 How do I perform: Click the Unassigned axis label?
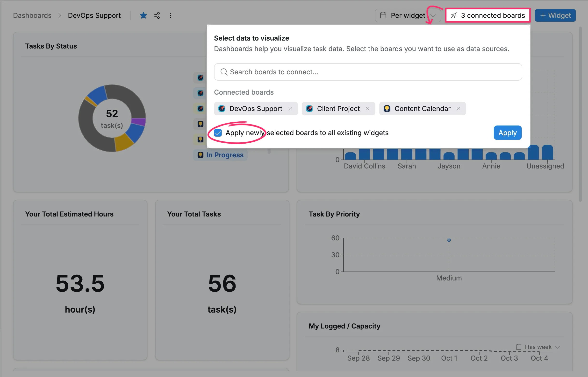[x=545, y=166]
